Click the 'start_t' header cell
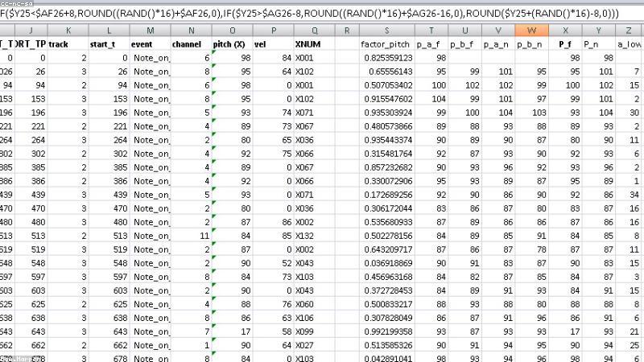Viewport: 644px width, 362px height. pyautogui.click(x=109, y=44)
